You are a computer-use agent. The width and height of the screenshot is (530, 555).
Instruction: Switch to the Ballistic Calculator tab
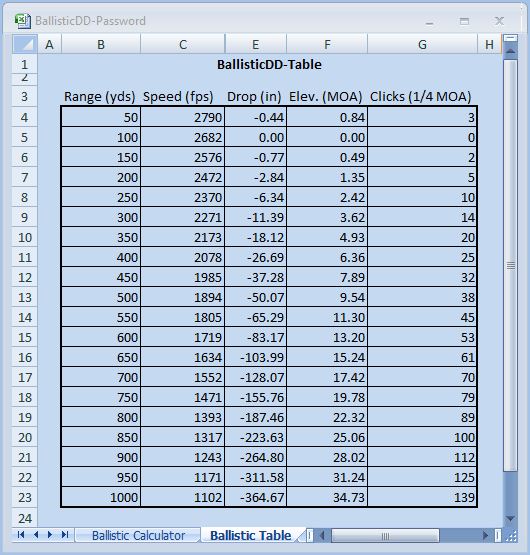(x=138, y=535)
